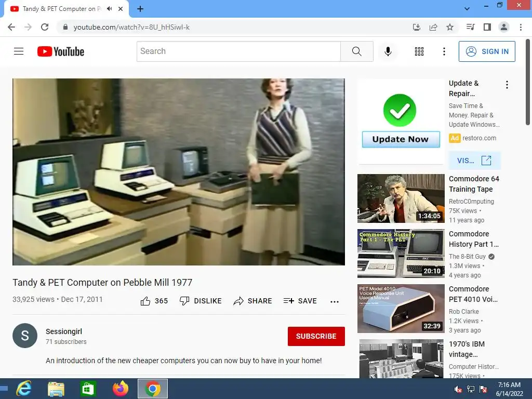
Task: Go to YouTube home via logo
Action: (x=61, y=51)
